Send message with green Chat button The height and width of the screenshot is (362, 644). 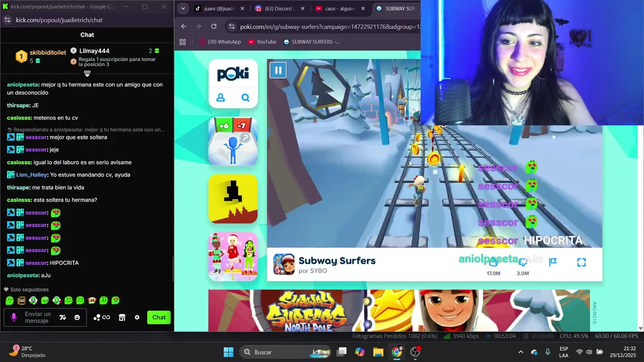pos(159,317)
